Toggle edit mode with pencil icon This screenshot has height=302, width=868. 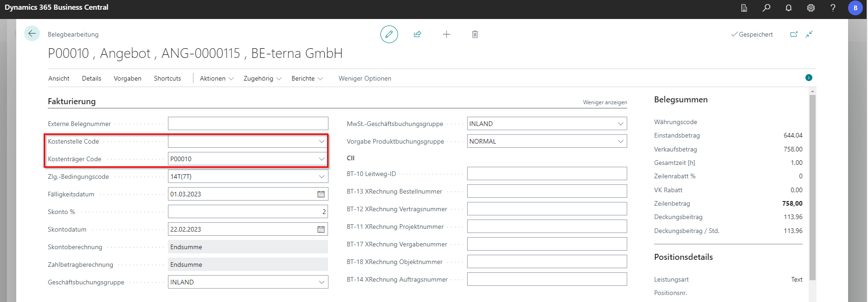[389, 34]
